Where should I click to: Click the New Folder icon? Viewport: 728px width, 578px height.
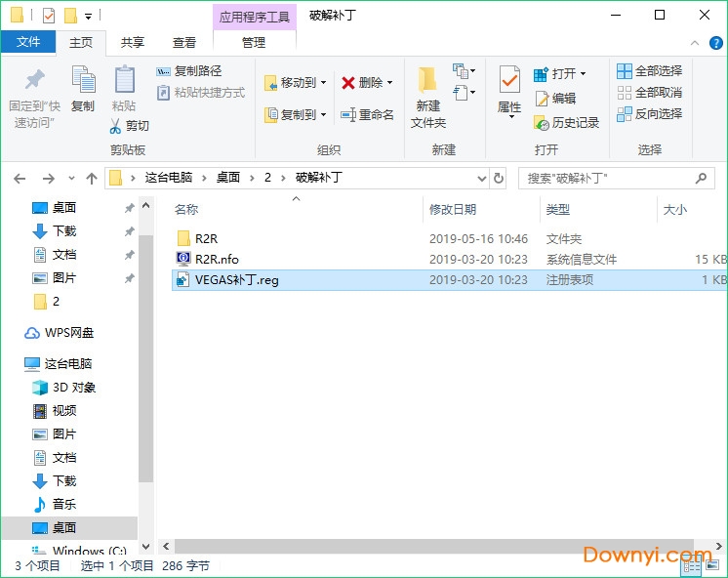(x=427, y=80)
